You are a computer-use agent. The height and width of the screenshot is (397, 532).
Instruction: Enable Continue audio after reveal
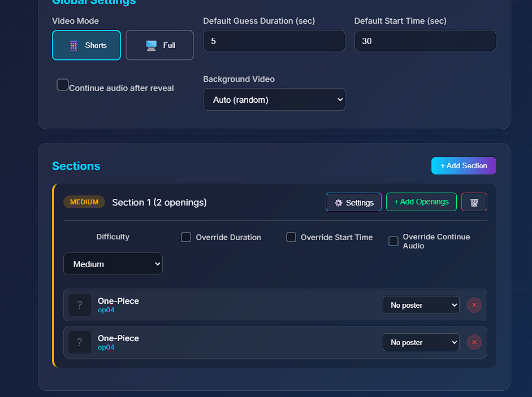click(63, 85)
